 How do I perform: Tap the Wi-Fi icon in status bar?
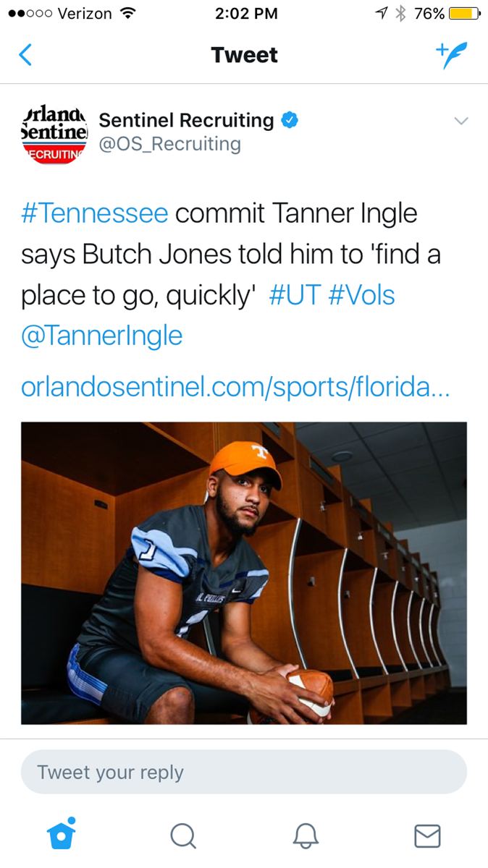pos(128,14)
